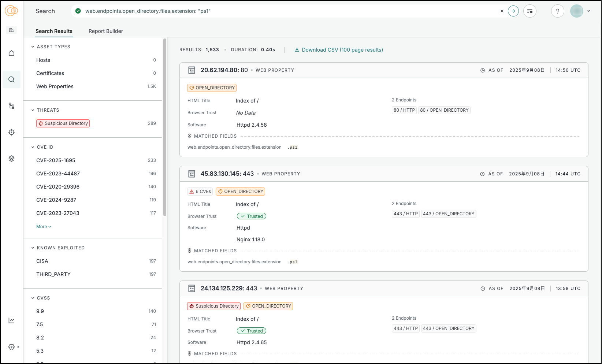Open query filter settings icon
Viewport: 602px width, 364px height.
point(530,11)
